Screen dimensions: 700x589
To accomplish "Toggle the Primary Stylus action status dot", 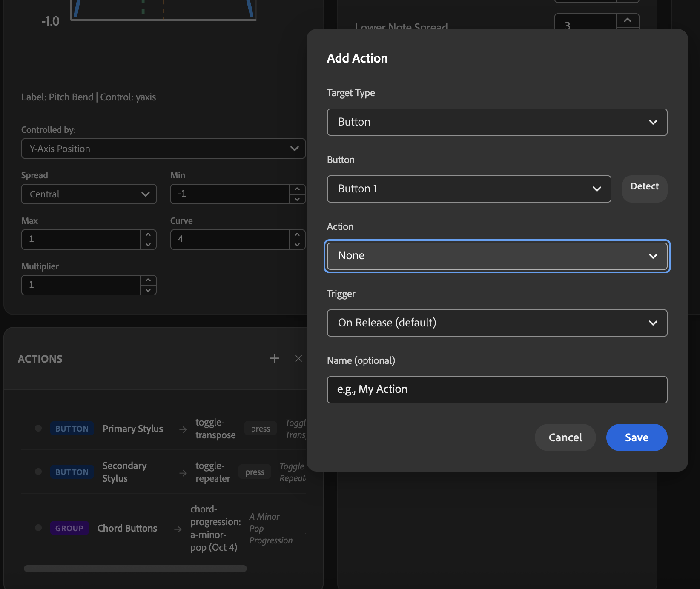I will 38,428.
